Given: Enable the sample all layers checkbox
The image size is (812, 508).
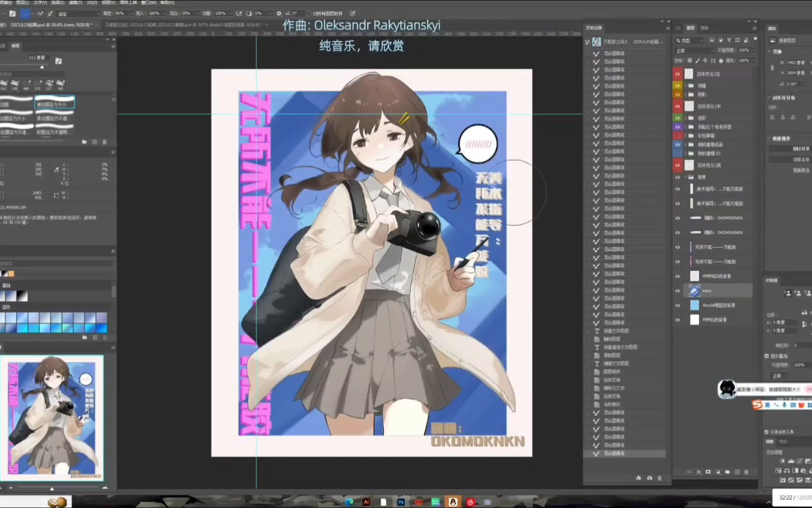Looking at the screenshot, I should (x=309, y=14).
